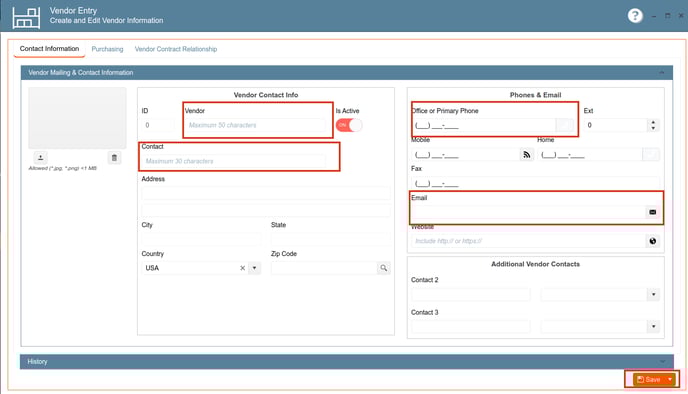
Task: Click the office phone dial icon
Action: click(564, 125)
